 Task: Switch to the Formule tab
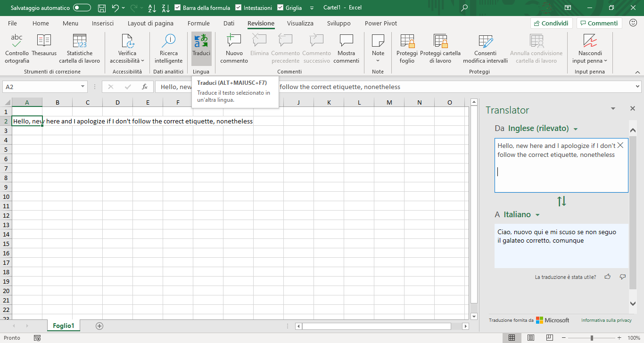click(198, 23)
